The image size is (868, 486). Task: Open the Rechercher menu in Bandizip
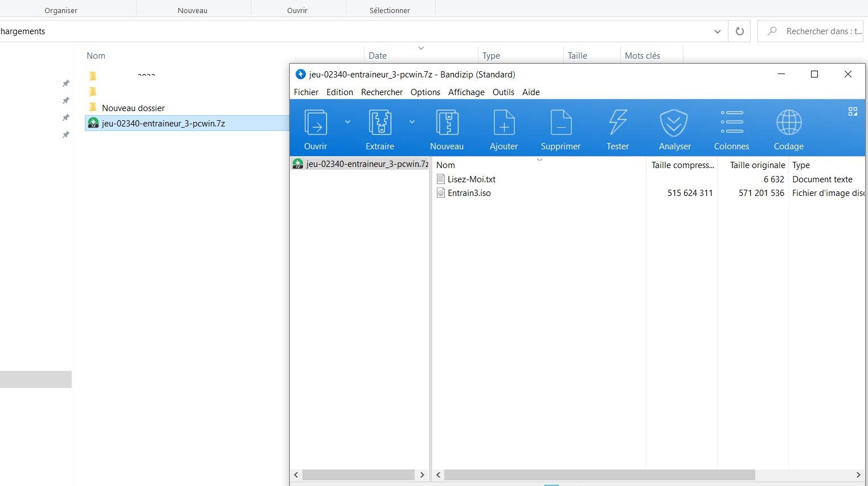[382, 92]
